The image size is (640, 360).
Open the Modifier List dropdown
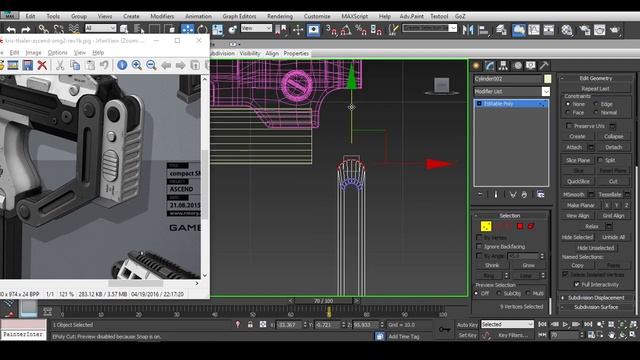[546, 91]
